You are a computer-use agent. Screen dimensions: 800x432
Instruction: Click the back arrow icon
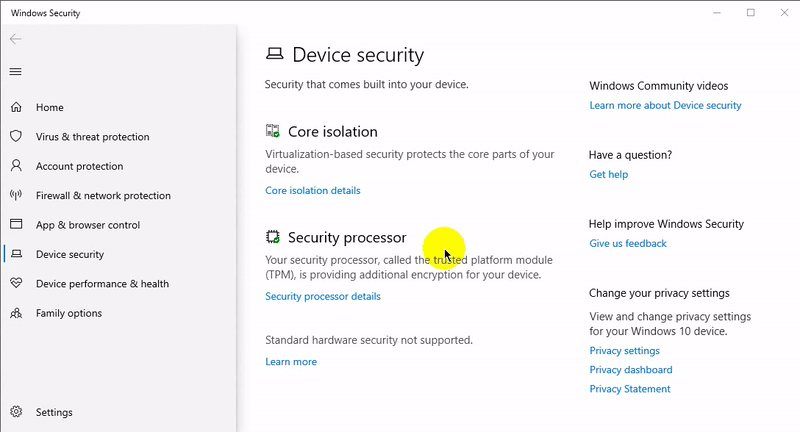click(x=15, y=39)
